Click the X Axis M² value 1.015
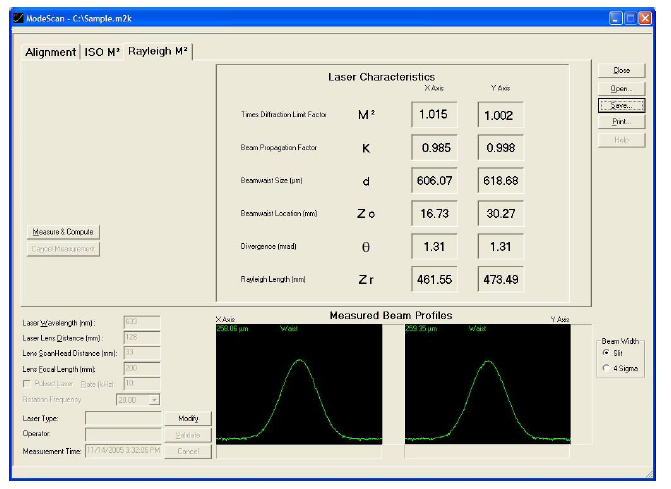This screenshot has width=671, height=489. (434, 115)
